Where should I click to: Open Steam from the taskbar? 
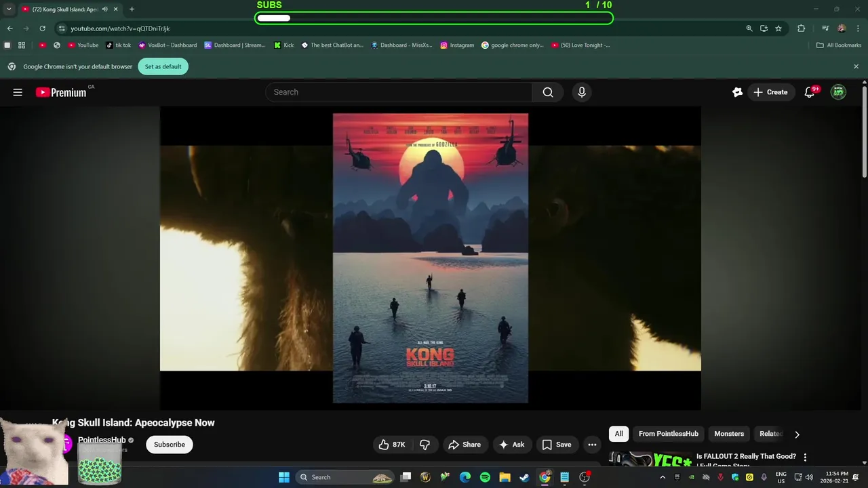click(524, 477)
